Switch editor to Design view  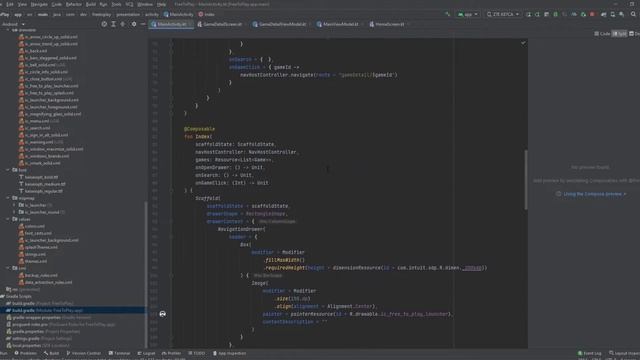(x=634, y=33)
